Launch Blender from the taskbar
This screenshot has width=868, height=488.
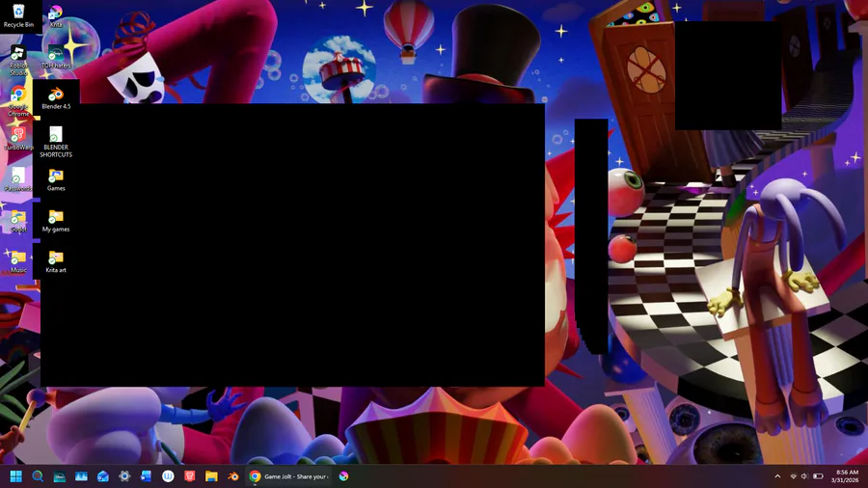click(x=233, y=476)
